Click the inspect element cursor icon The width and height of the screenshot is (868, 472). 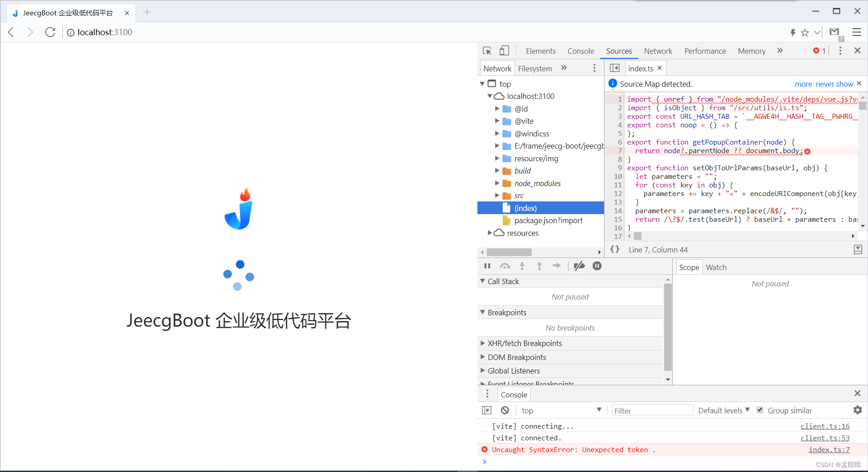[487, 51]
